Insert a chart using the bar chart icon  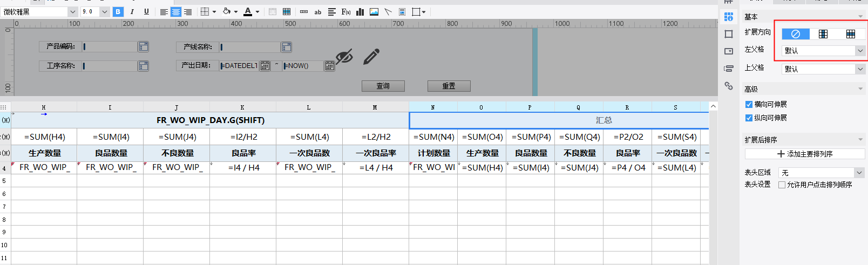pyautogui.click(x=360, y=12)
